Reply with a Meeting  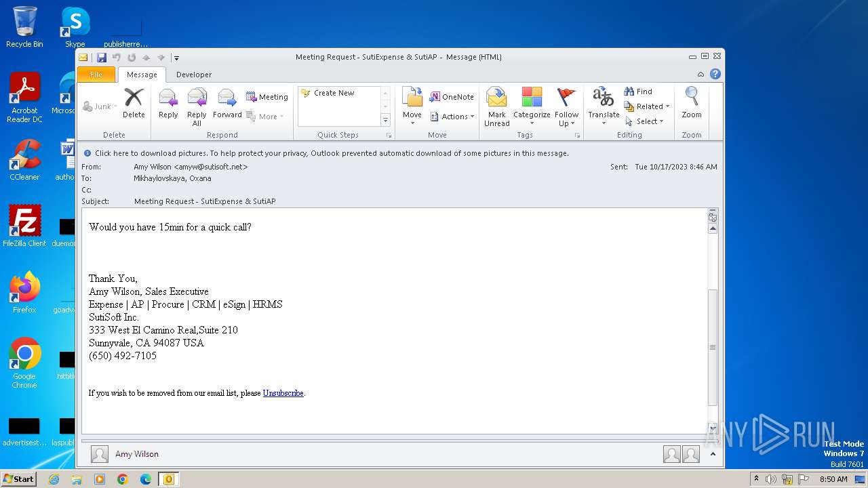tap(267, 97)
